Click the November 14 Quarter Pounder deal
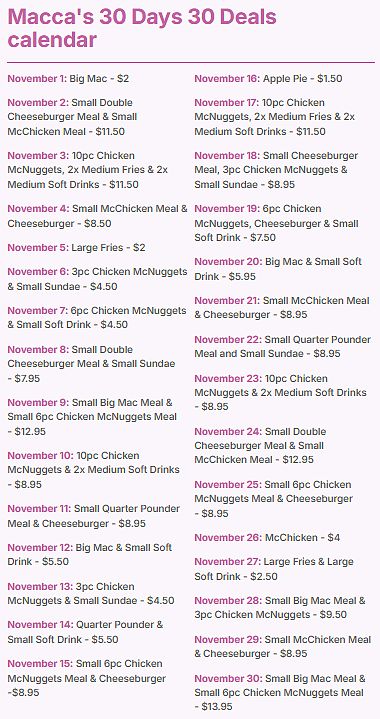380x719 pixels. tap(85, 631)
